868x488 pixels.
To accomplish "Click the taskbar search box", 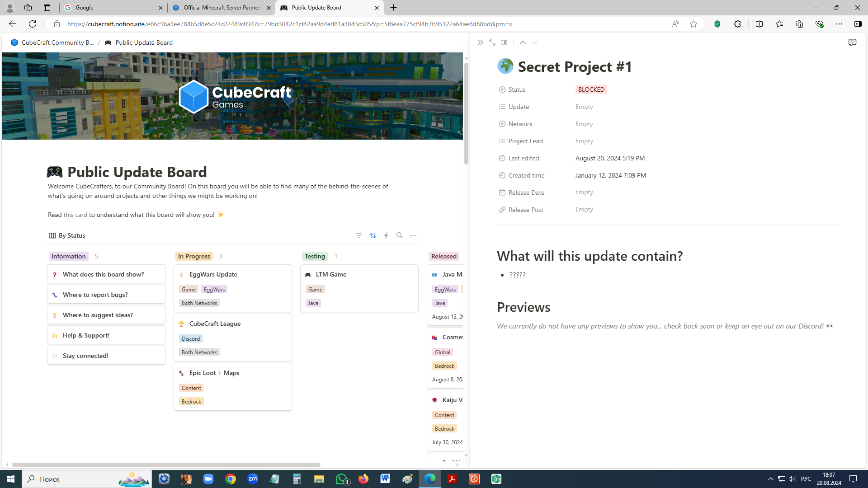I will 87,479.
